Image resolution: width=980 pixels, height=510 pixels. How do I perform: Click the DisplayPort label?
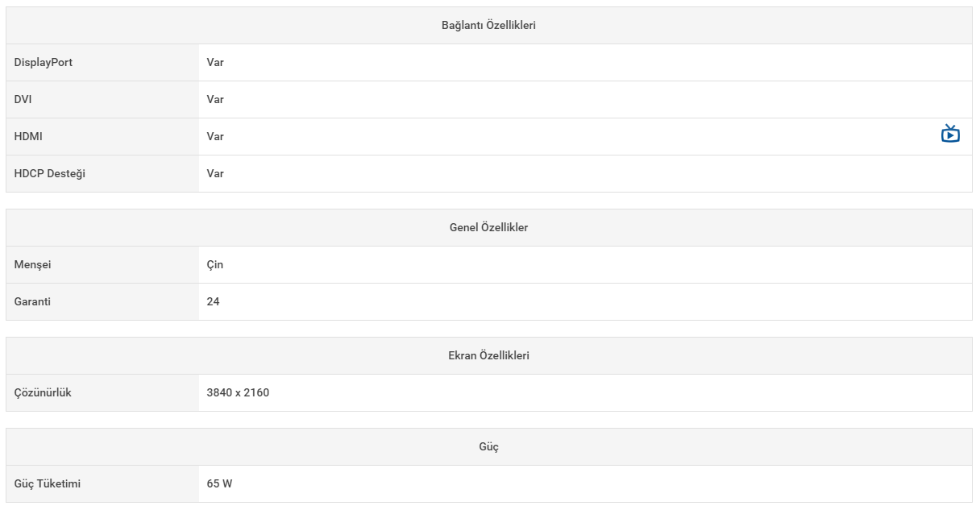(x=44, y=62)
